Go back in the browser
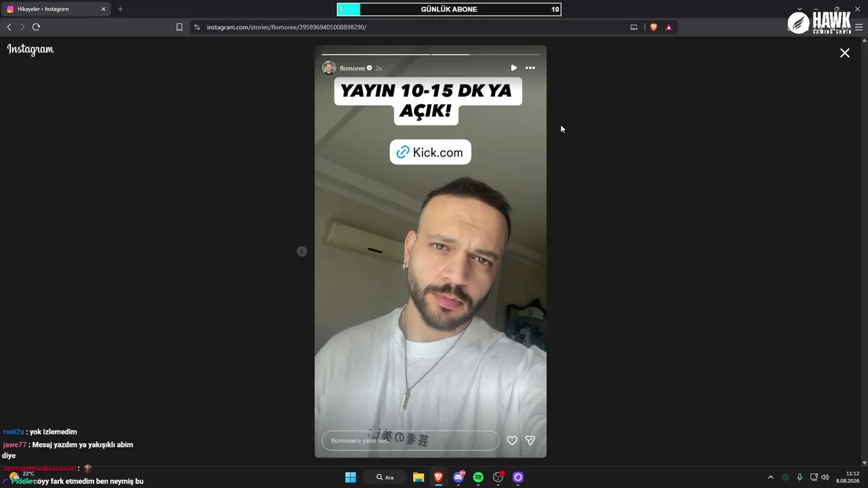868x488 pixels. pos(9,27)
